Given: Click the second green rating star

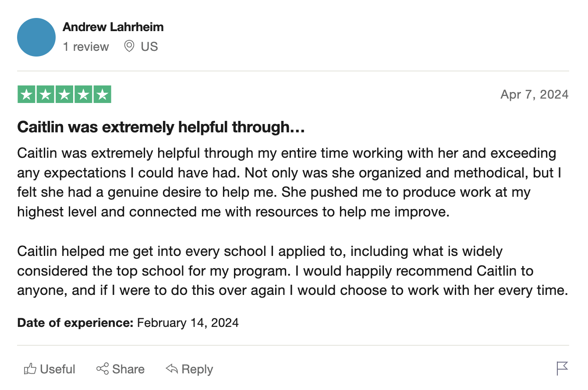Looking at the screenshot, I should [x=46, y=95].
